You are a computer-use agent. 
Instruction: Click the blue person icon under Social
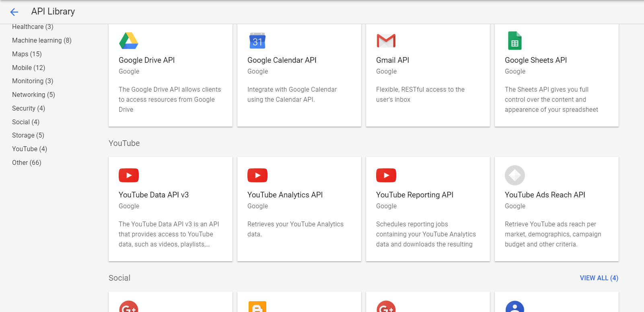coord(515,306)
